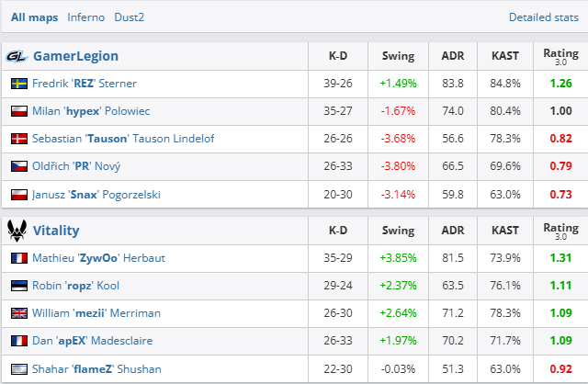Image resolution: width=588 pixels, height=384 pixels.
Task: Click the French flag beside ZywOo
Action: point(18,258)
